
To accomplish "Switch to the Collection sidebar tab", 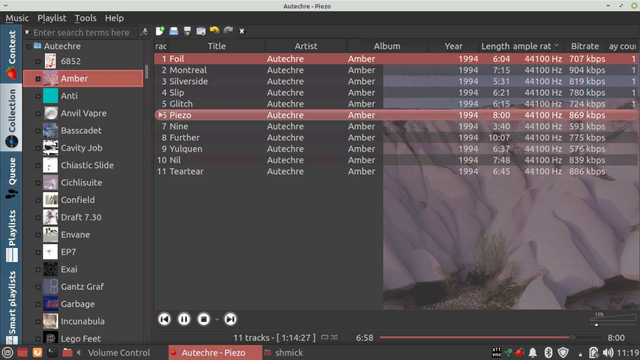I will coord(11,118).
